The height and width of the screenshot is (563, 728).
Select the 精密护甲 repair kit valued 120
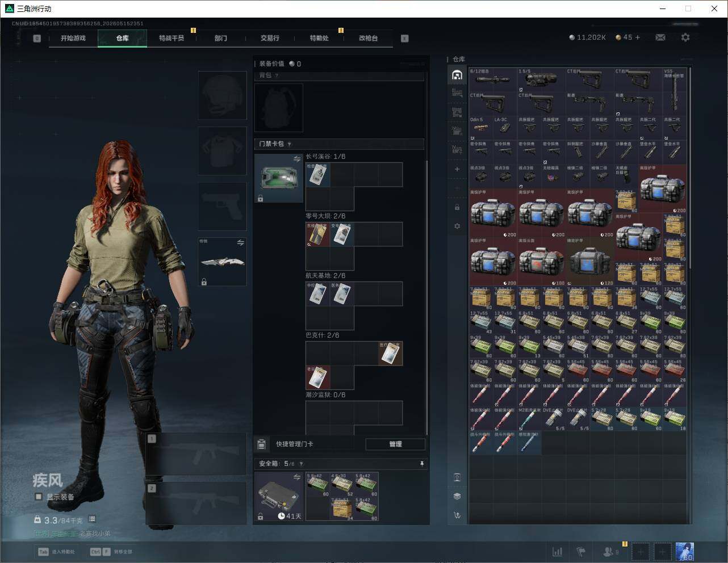pyautogui.click(x=590, y=262)
